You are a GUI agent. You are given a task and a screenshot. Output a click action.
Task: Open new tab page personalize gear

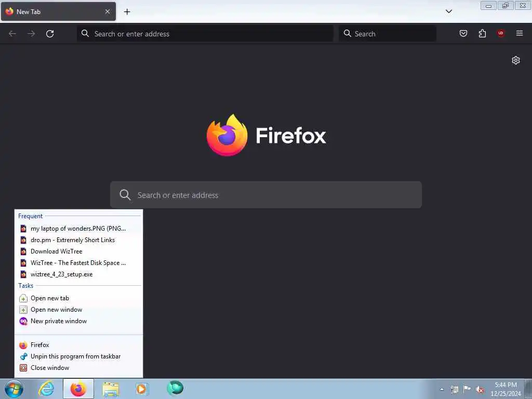(x=516, y=60)
